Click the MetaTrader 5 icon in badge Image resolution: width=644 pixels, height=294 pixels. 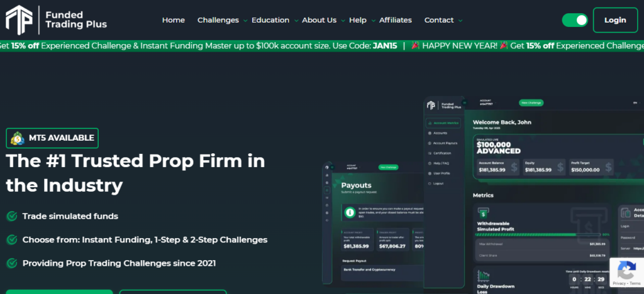(18, 138)
